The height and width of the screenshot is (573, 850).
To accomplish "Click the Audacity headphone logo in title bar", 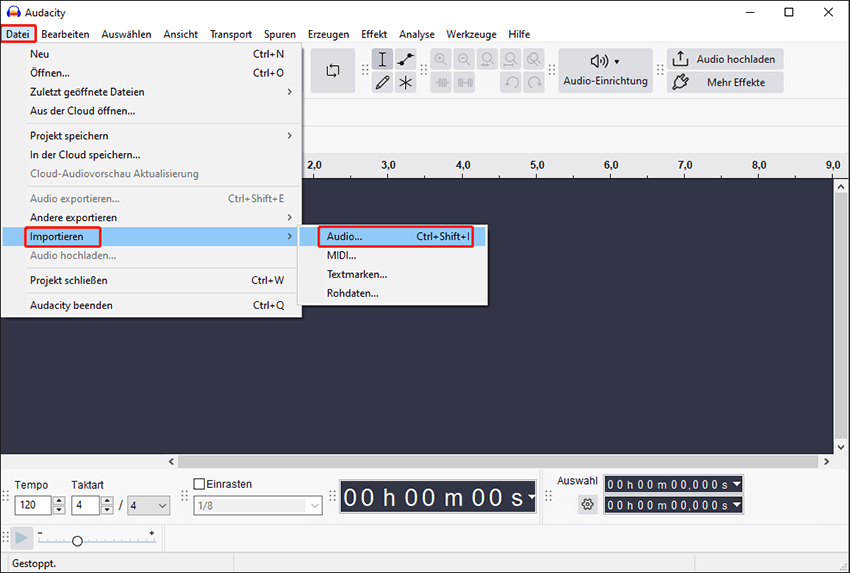I will [x=13, y=12].
